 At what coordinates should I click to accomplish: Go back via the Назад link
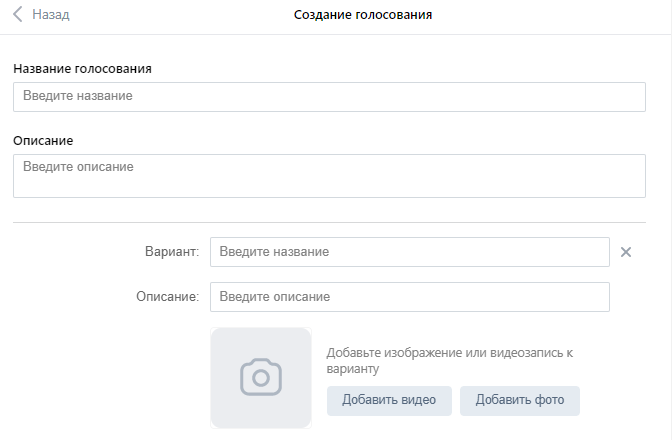tap(51, 15)
